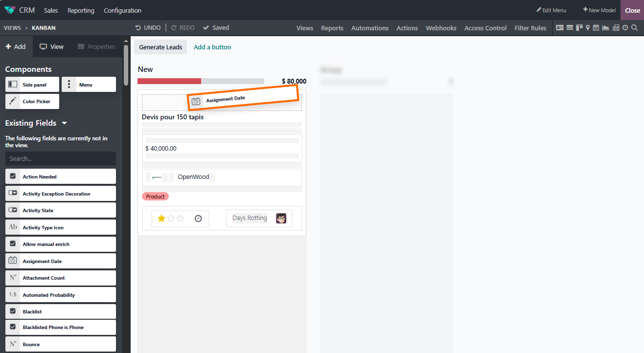Click the UNDO button

(148, 28)
